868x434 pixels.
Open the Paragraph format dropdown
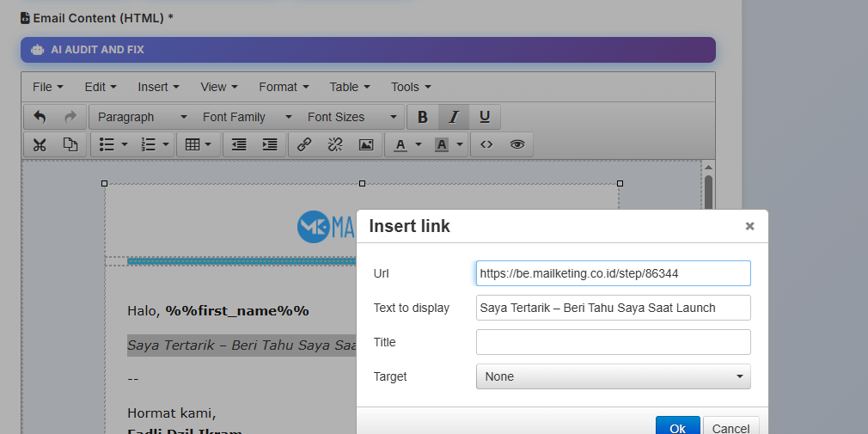142,117
